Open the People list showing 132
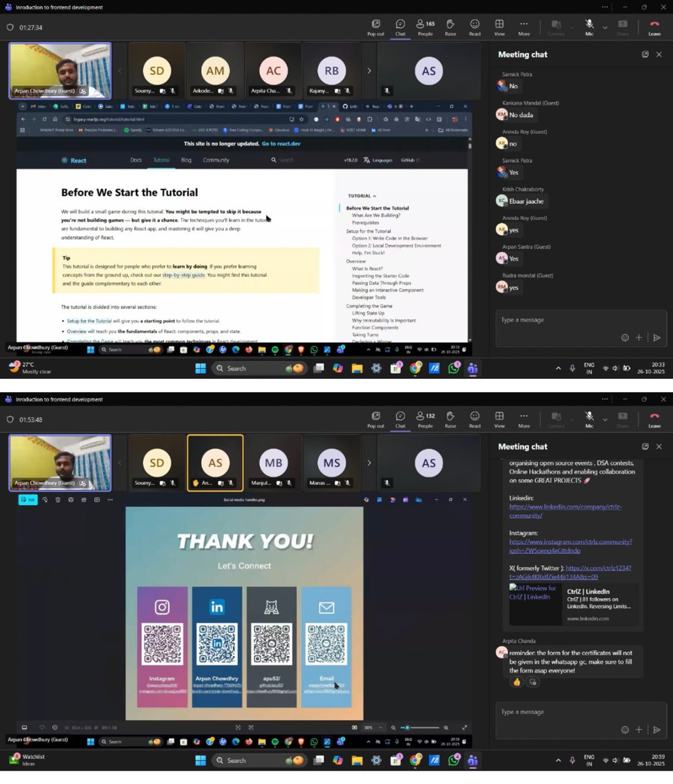Screen dimensions: 673x784 click(425, 419)
